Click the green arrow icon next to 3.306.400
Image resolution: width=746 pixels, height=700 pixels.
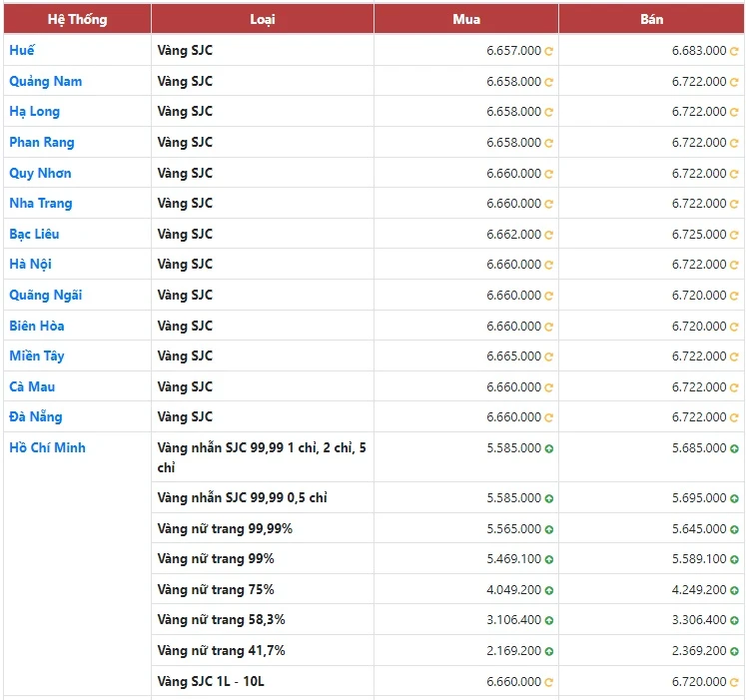click(735, 620)
